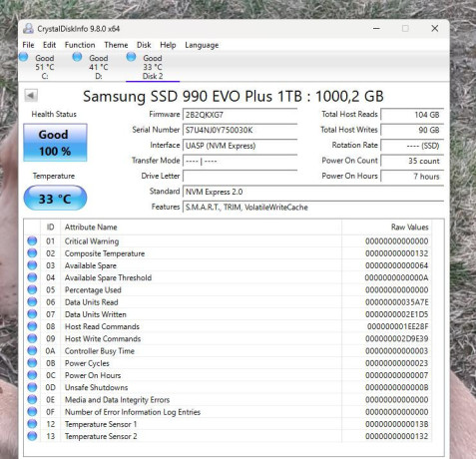476x459 pixels.
Task: Open the File menu
Action: click(28, 45)
